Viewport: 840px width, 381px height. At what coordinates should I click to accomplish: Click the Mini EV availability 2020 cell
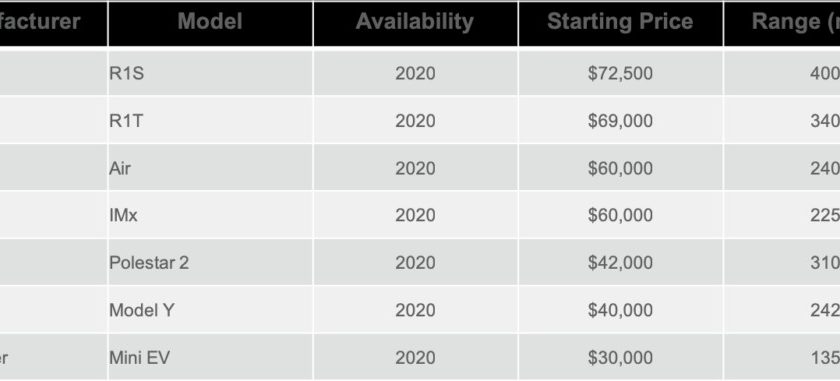(415, 357)
